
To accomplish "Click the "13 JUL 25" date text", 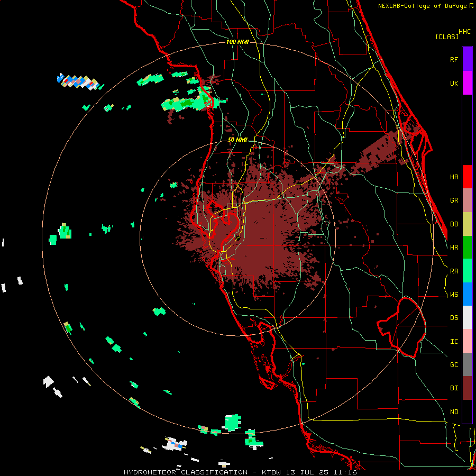I will (x=309, y=472).
